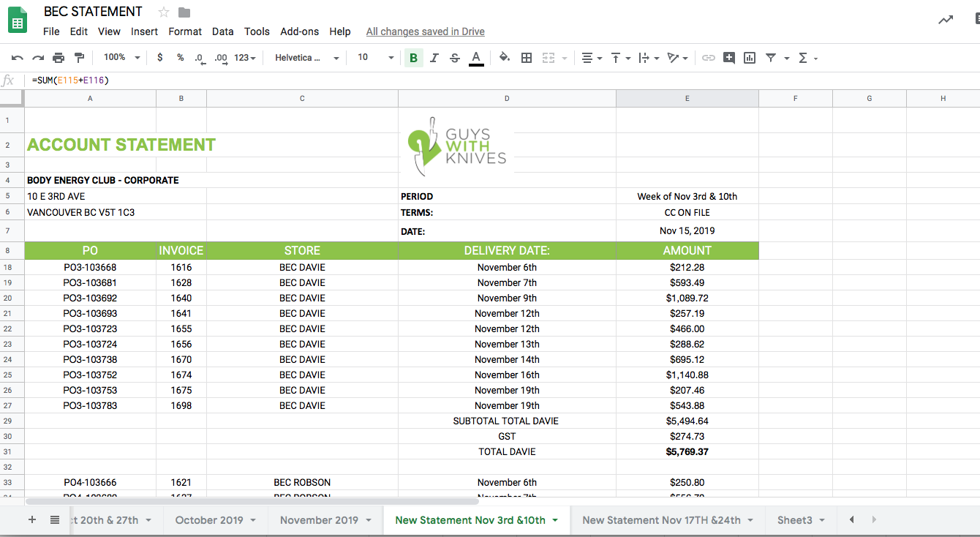The image size is (980, 537).
Task: Print the spreadsheet using the printer icon
Action: click(59, 58)
